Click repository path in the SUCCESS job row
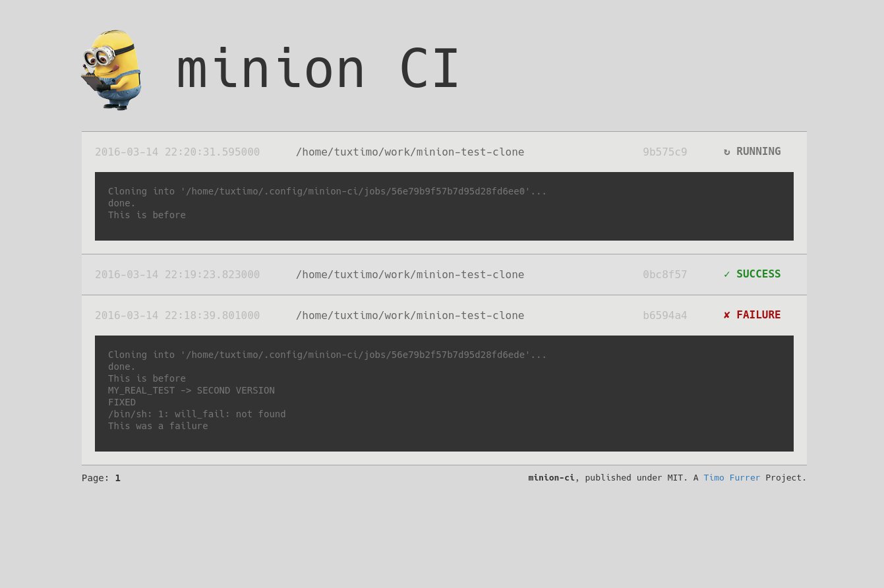 click(x=410, y=274)
